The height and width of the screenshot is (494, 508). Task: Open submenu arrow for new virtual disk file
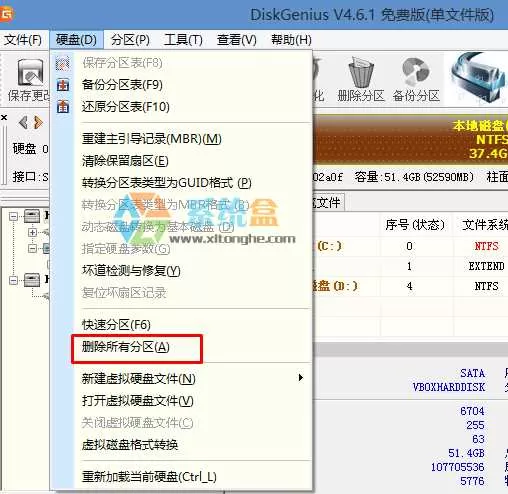click(301, 378)
